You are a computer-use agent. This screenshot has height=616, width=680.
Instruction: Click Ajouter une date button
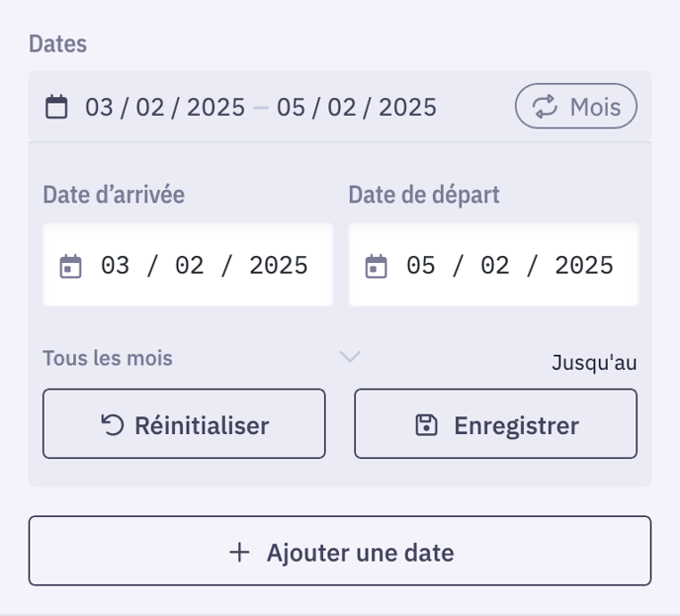pos(340,551)
